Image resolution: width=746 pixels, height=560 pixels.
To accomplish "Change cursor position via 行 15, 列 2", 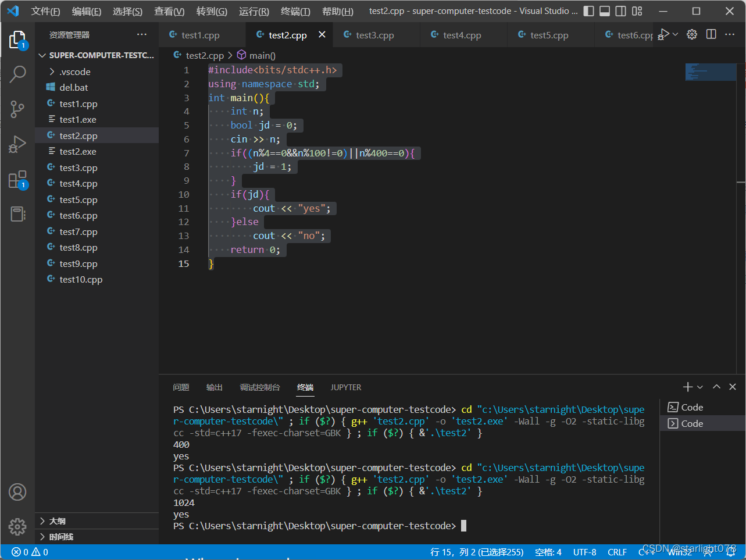I will pos(477,552).
